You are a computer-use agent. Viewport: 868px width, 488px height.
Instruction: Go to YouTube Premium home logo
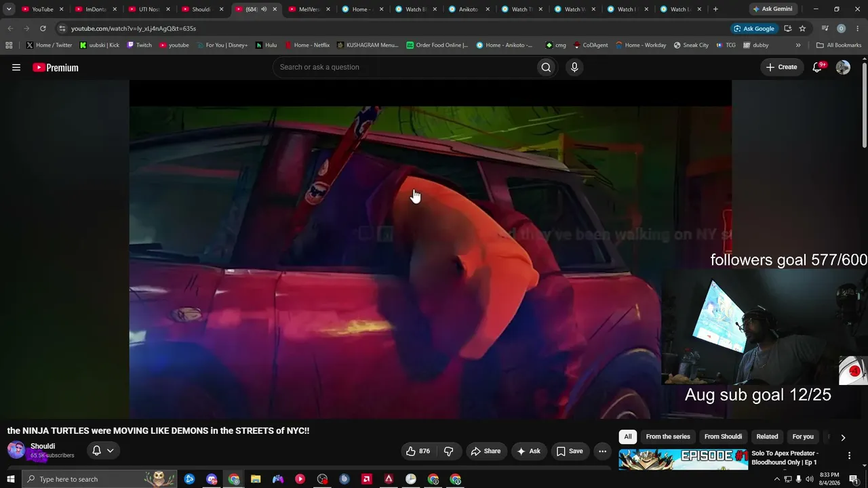tap(56, 67)
